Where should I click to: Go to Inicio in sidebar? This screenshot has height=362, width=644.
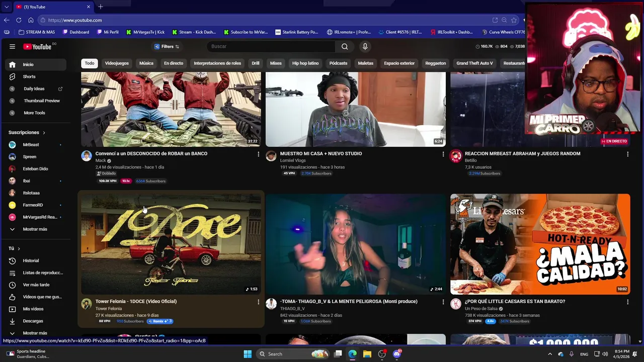coord(35,64)
